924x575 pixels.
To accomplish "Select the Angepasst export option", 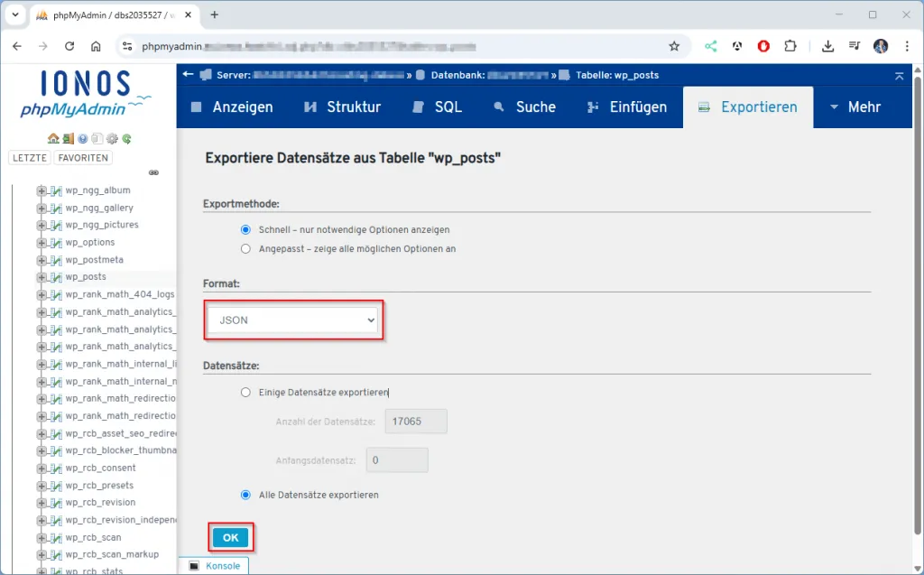I will tap(245, 248).
